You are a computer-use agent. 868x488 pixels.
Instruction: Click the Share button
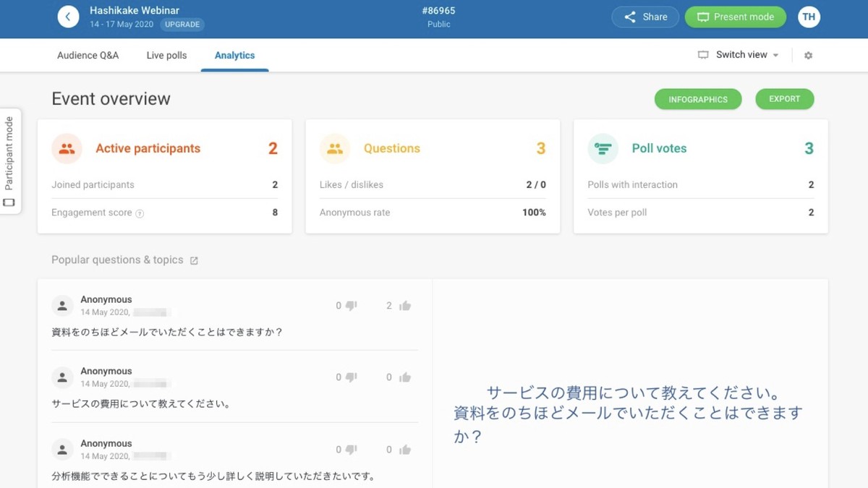645,17
